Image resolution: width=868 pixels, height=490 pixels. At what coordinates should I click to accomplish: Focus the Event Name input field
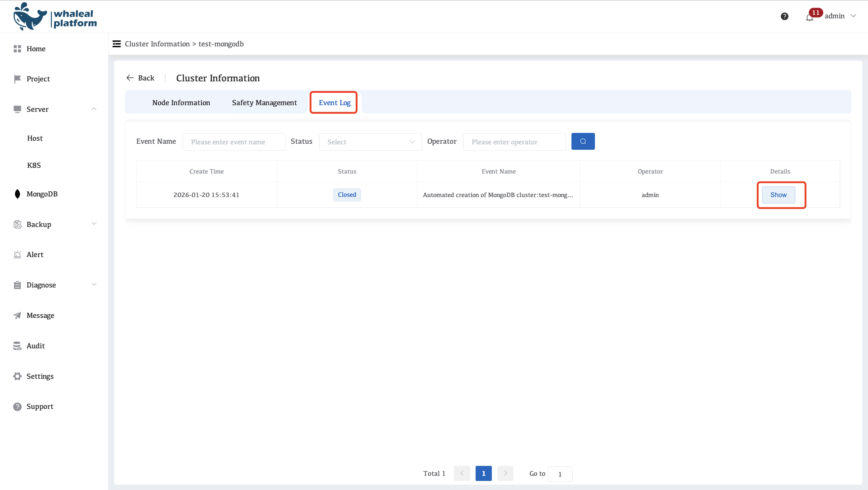point(234,142)
